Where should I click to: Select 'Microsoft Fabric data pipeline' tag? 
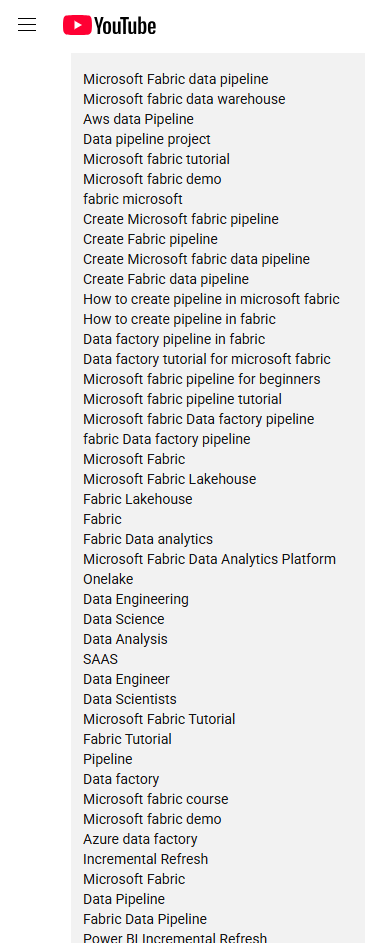point(176,79)
